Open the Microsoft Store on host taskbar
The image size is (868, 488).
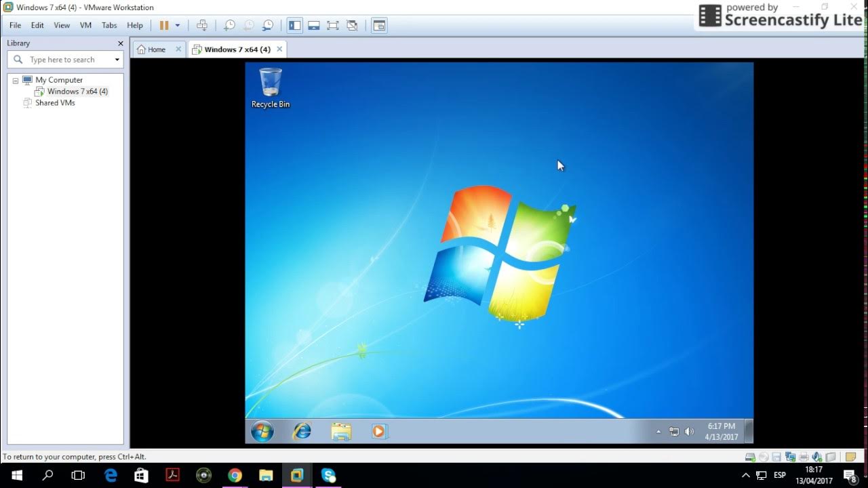[141, 475]
